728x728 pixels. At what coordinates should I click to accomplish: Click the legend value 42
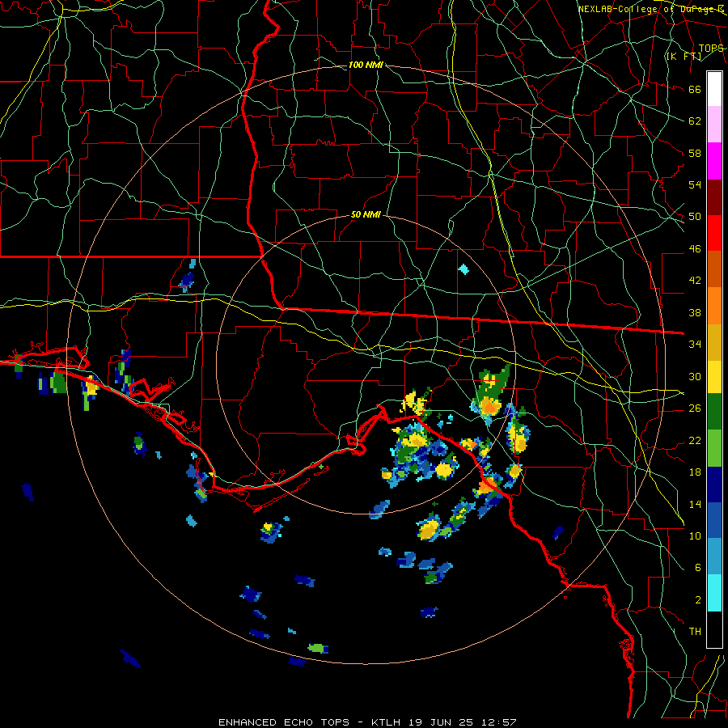(695, 280)
